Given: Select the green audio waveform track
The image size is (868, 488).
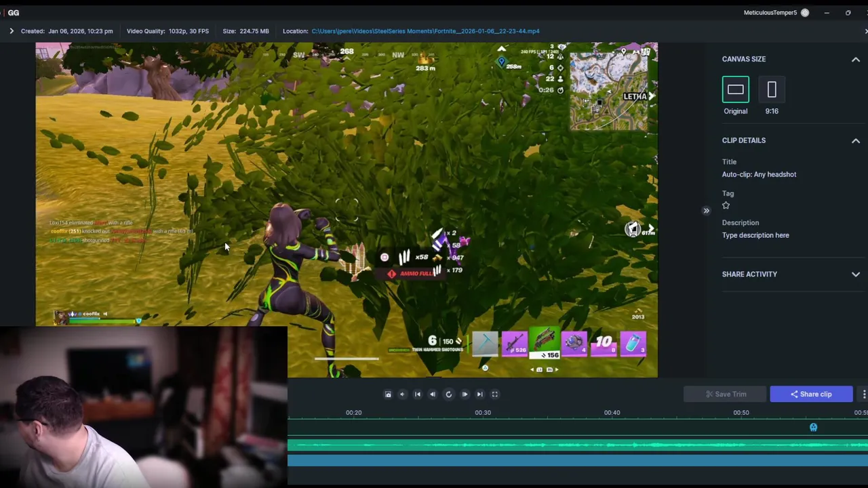Looking at the screenshot, I should point(578,445).
